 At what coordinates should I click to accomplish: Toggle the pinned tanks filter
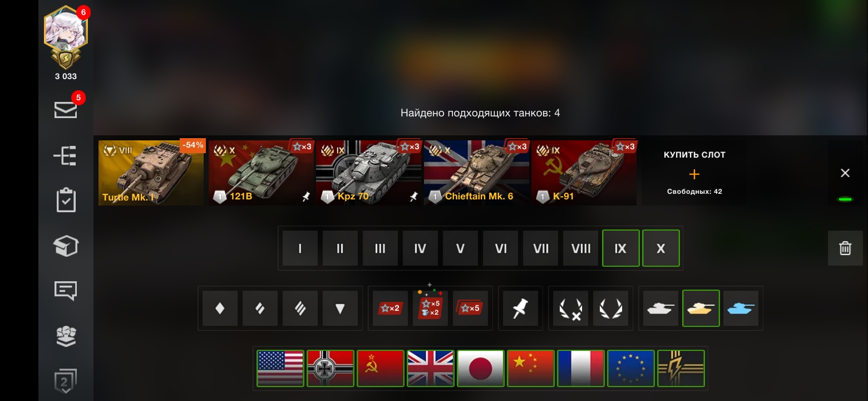[520, 308]
